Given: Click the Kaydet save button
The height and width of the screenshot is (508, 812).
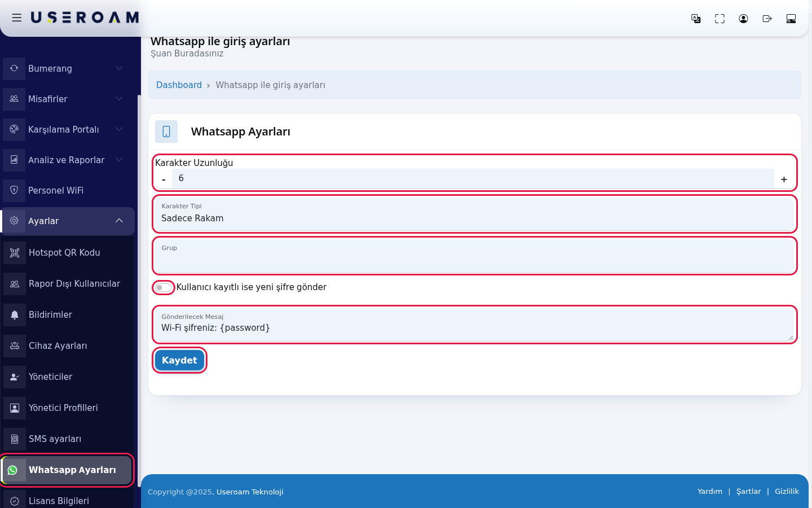Looking at the screenshot, I should click(x=179, y=360).
